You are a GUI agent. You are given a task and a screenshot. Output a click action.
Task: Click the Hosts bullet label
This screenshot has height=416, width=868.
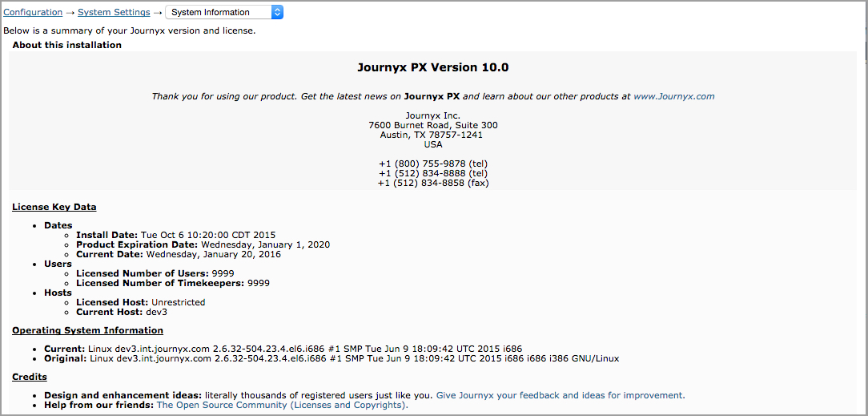click(58, 293)
